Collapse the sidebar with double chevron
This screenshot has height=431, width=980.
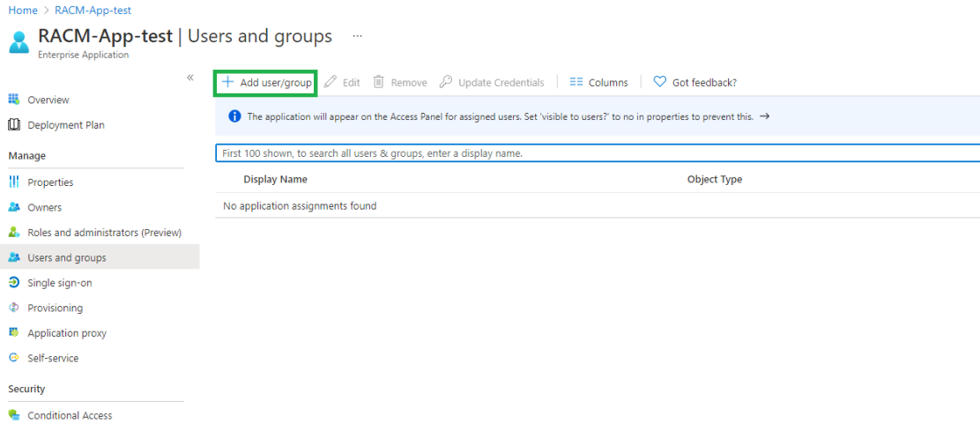(190, 78)
